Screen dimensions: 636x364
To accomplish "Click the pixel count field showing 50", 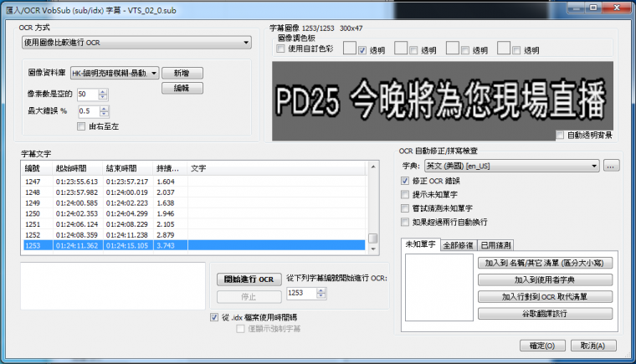I will pos(88,95).
